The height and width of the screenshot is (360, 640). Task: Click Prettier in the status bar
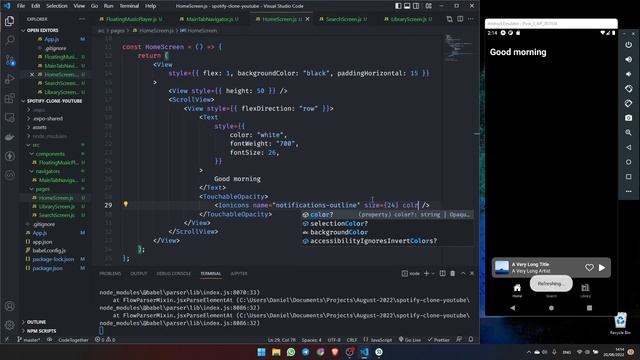[438, 340]
